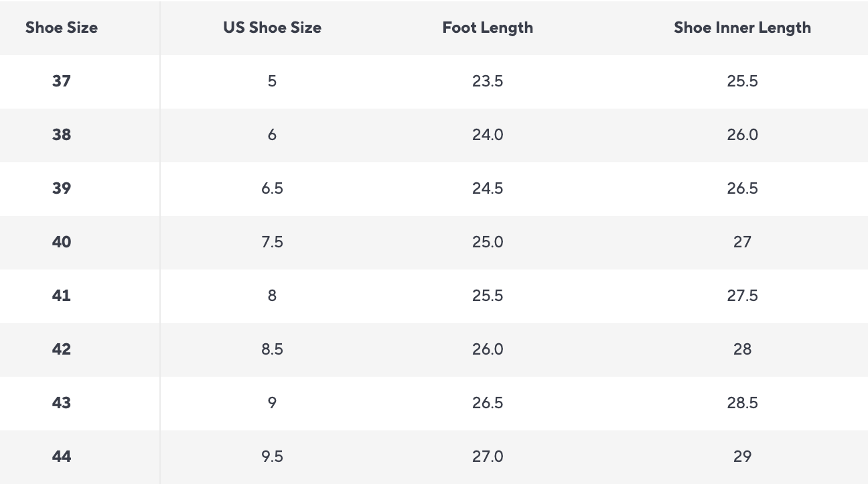
Task: Click shoe size 37 row label
Action: [62, 81]
